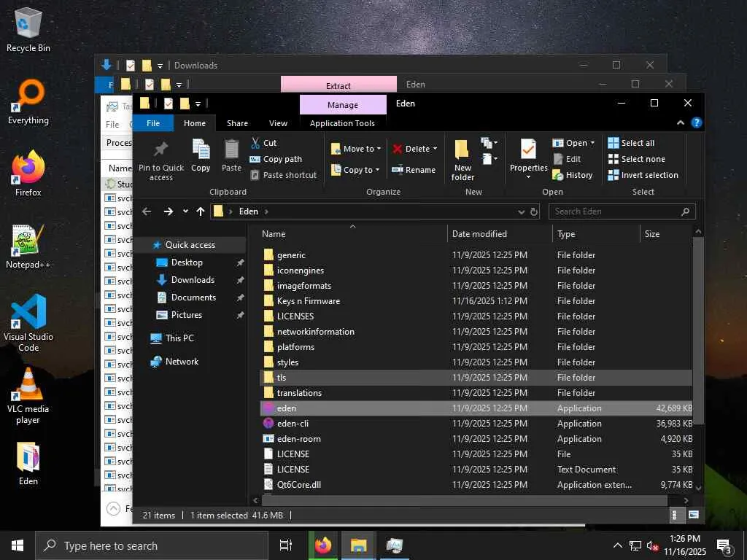Open Windows Start menu
The image size is (747, 560).
tap(18, 545)
